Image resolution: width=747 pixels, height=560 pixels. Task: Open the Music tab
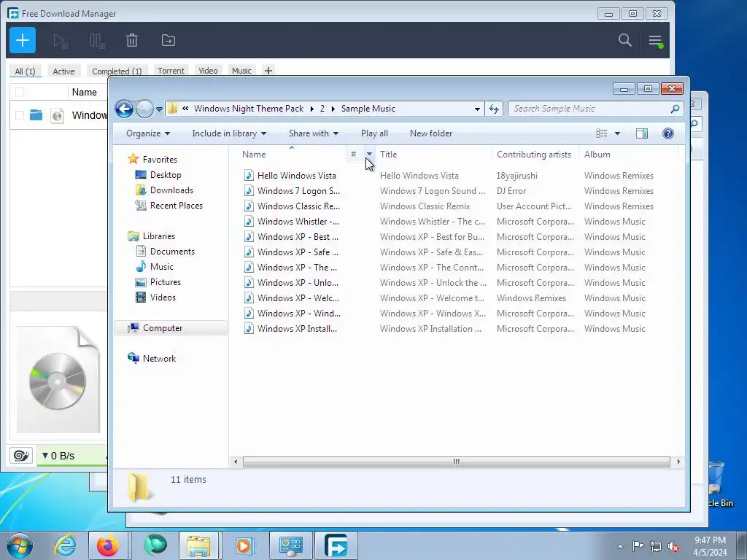pyautogui.click(x=241, y=71)
